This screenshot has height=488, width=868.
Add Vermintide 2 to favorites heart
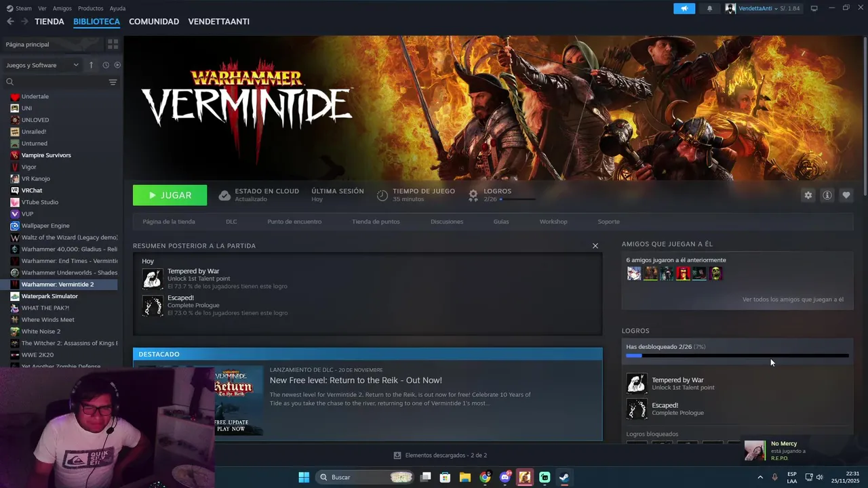coord(846,195)
